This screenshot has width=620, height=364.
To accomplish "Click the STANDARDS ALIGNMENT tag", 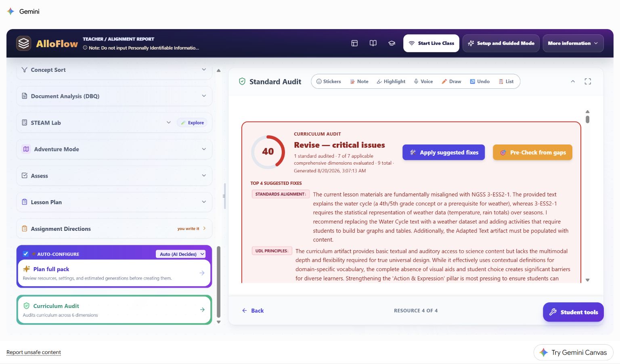I will pos(281,194).
